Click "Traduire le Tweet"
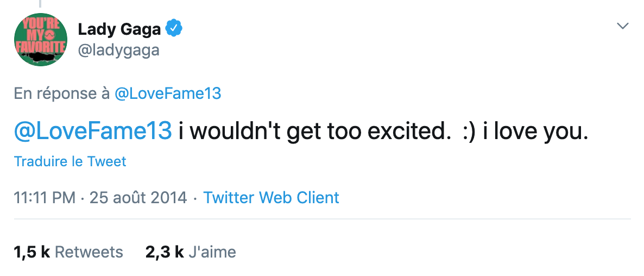This screenshot has height=276, width=644. point(70,161)
